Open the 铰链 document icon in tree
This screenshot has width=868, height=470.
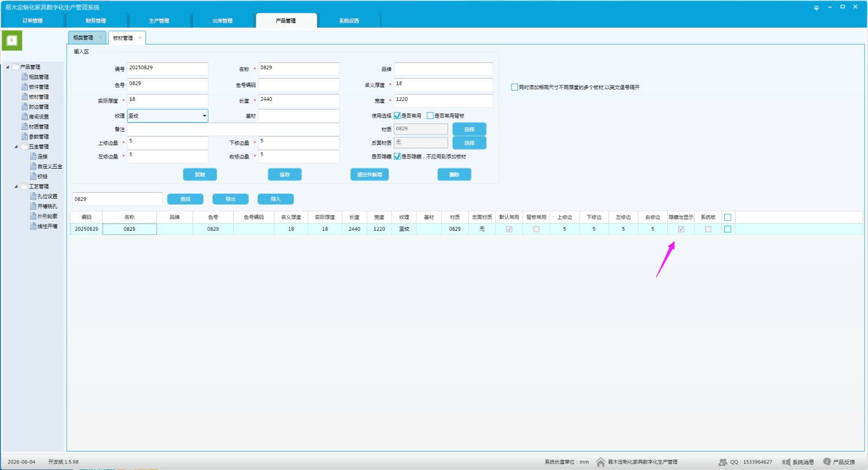click(33, 176)
